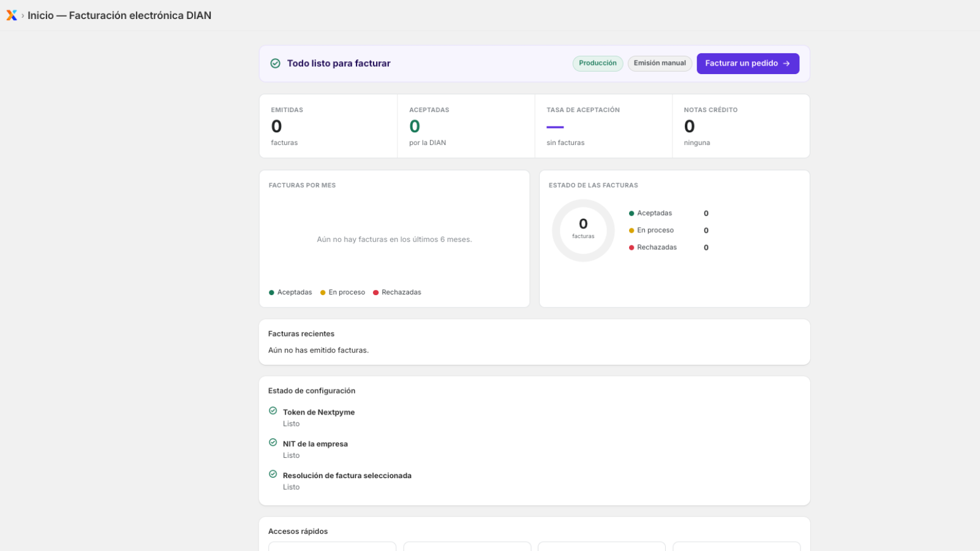Click the Token de Nextpyme check icon
Screen dimensions: 980x551
coord(273,411)
